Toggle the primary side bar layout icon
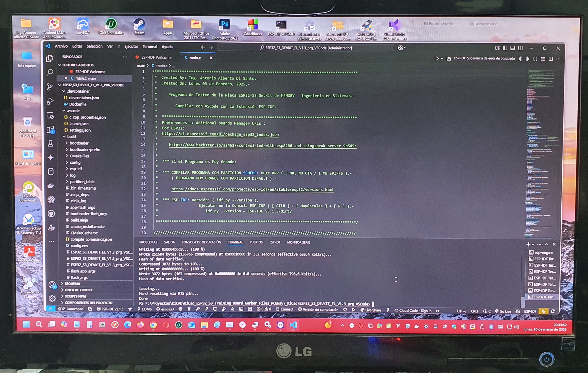The width and height of the screenshot is (588, 373). click(x=505, y=48)
